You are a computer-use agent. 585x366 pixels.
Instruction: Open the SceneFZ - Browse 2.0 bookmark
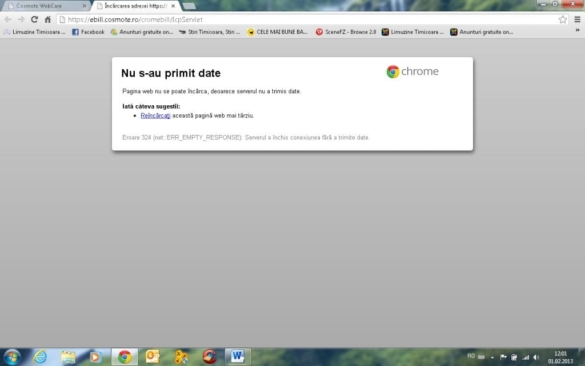(346, 32)
